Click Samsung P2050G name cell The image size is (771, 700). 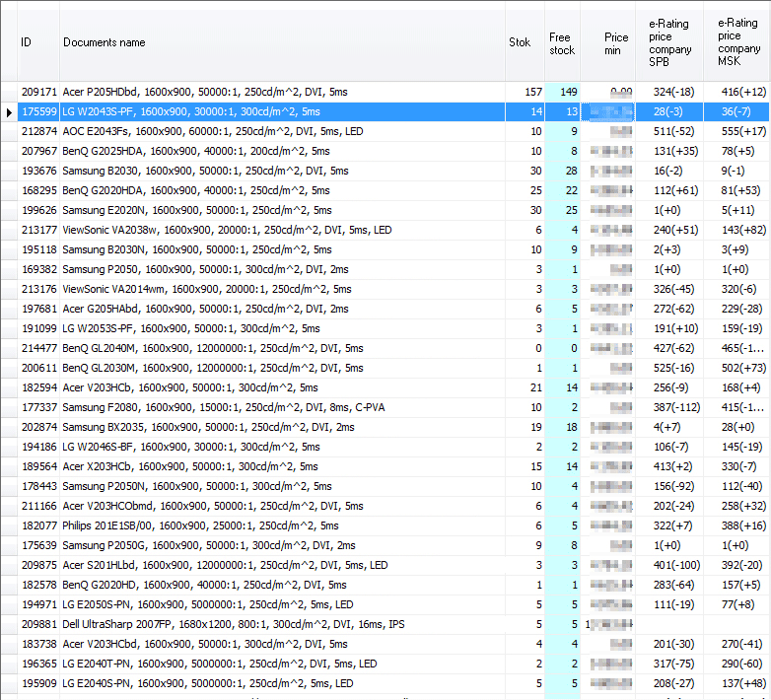(282, 545)
